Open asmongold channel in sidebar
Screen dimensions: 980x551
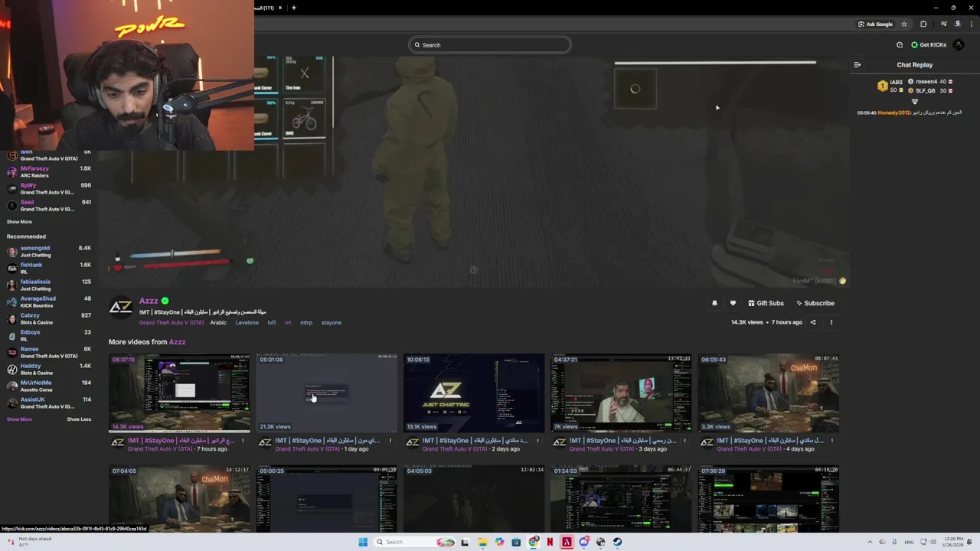48,251
